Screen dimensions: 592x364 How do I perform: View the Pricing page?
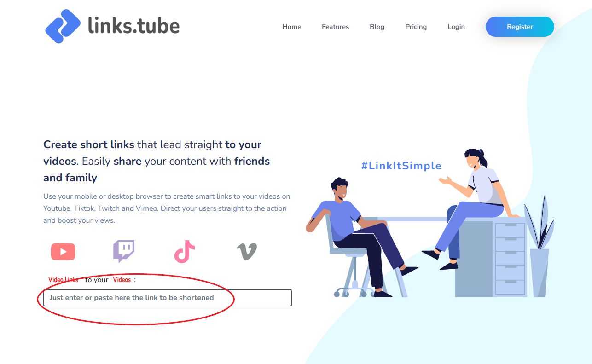coord(416,27)
